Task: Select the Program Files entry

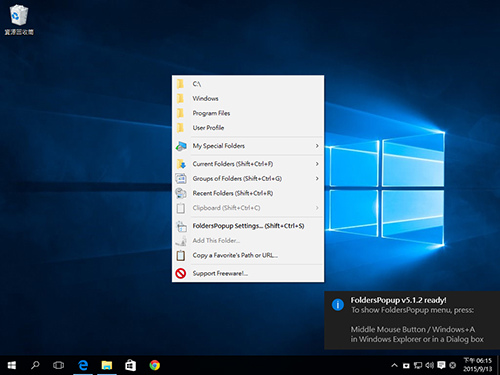Action: (248, 113)
